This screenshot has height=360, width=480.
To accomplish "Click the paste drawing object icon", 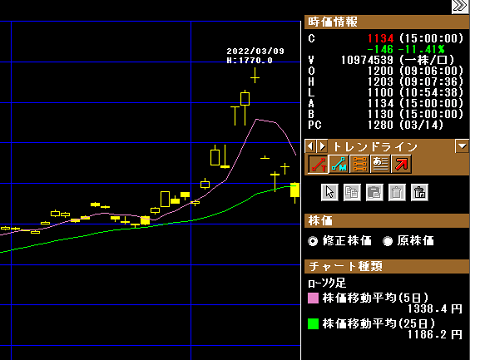I will pyautogui.click(x=374, y=192).
